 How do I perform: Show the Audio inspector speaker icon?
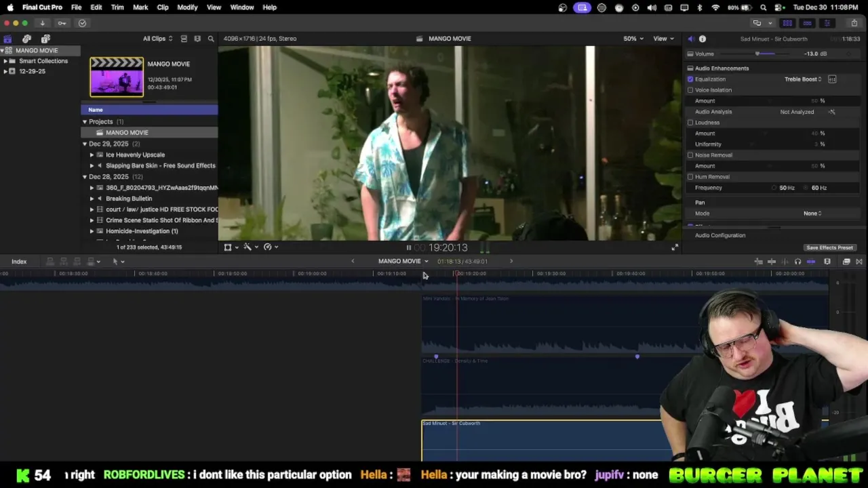690,39
